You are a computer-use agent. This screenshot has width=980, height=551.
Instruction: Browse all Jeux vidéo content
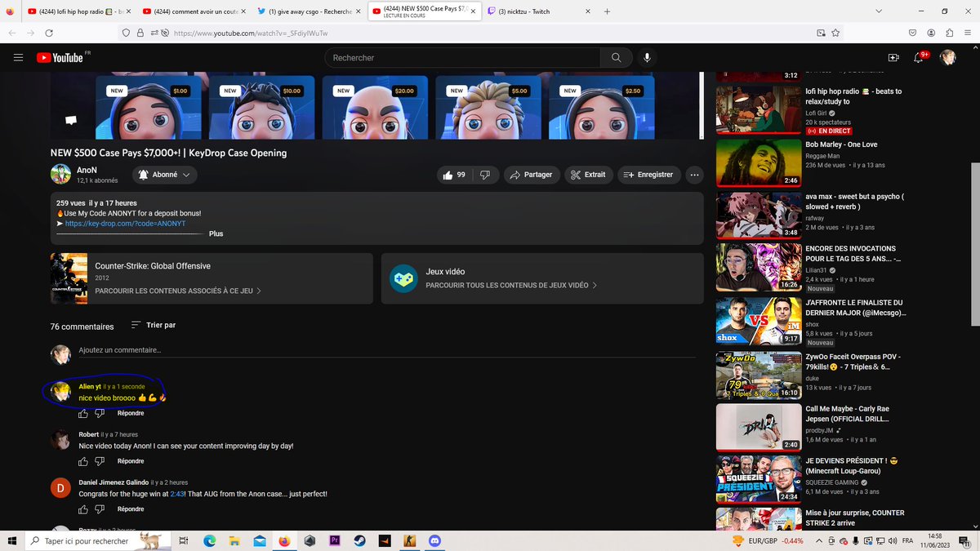[x=511, y=286]
